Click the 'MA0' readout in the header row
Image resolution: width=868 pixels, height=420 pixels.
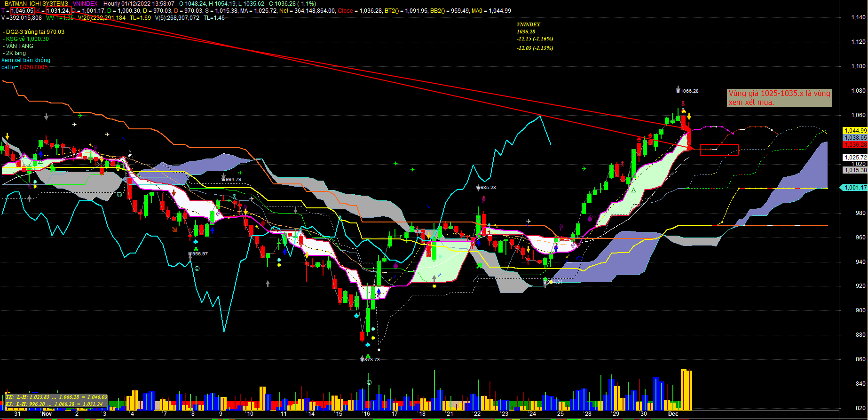tap(491, 10)
